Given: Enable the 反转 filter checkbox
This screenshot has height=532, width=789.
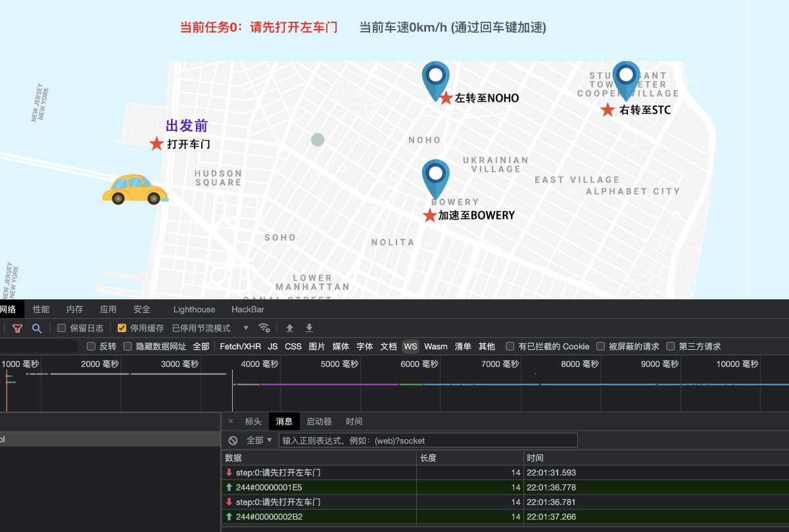Looking at the screenshot, I should tap(91, 347).
